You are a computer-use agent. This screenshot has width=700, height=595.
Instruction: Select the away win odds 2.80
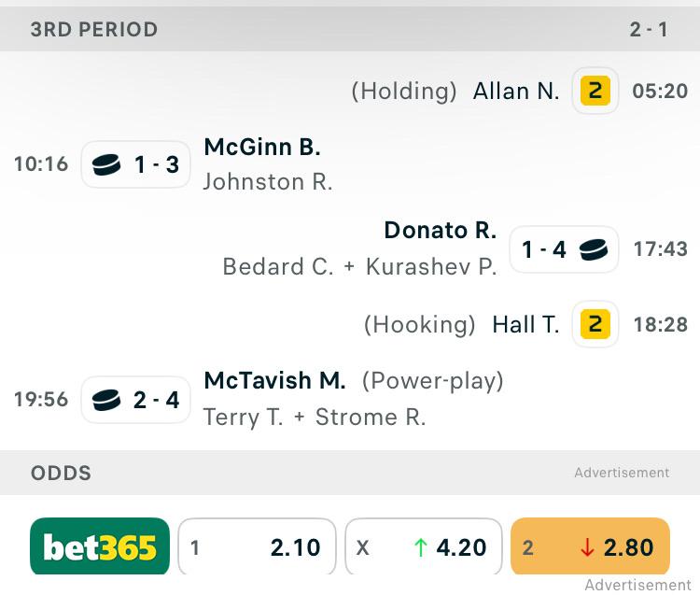click(x=590, y=546)
